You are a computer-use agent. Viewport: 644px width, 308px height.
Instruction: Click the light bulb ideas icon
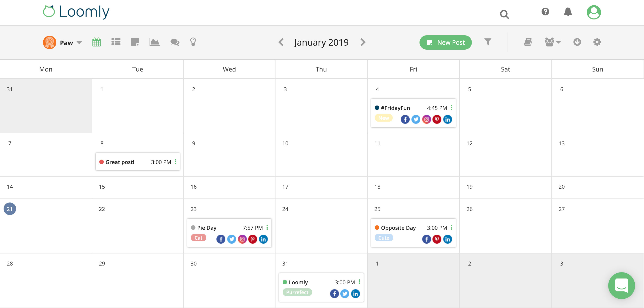tap(193, 42)
